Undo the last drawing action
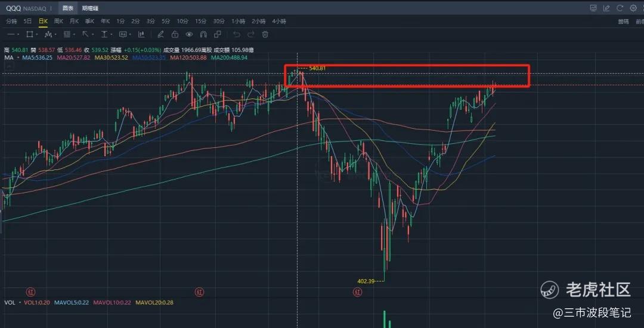The width and height of the screenshot is (644, 328). [x=236, y=35]
